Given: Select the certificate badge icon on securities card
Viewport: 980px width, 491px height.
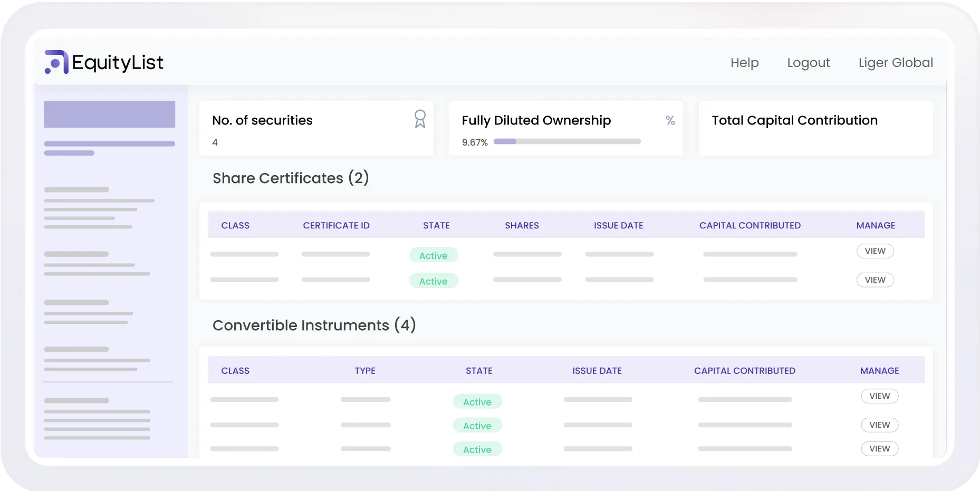Looking at the screenshot, I should (420, 120).
